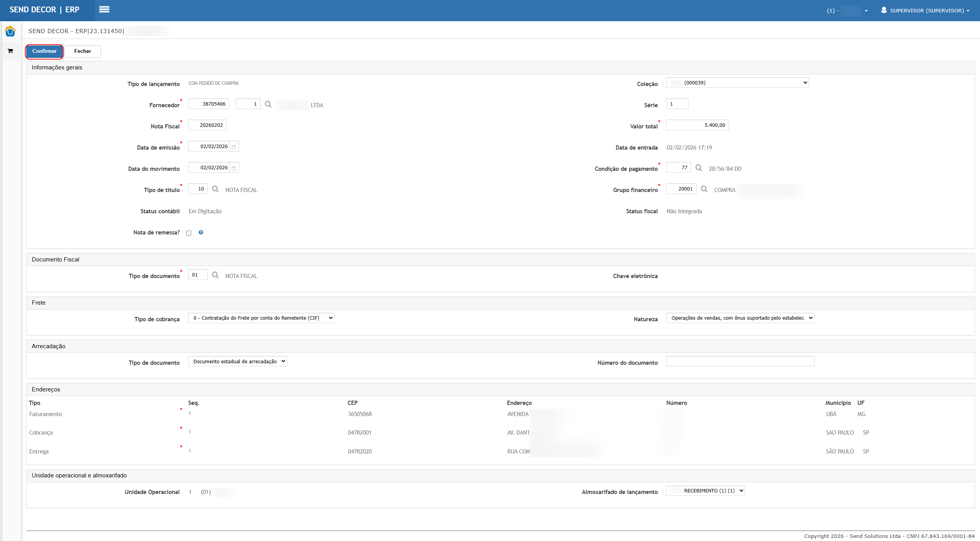Image resolution: width=980 pixels, height=541 pixels.
Task: Click the home icon in the sidebar
Action: tap(10, 31)
